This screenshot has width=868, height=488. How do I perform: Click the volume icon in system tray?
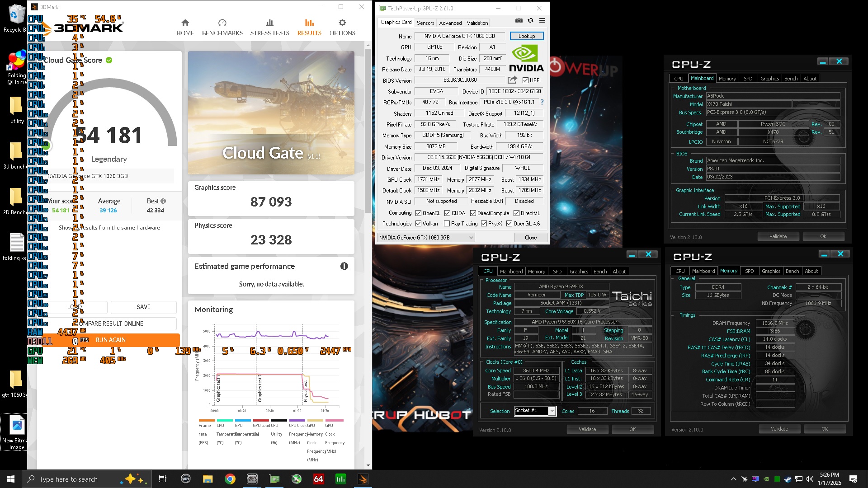[x=809, y=479]
